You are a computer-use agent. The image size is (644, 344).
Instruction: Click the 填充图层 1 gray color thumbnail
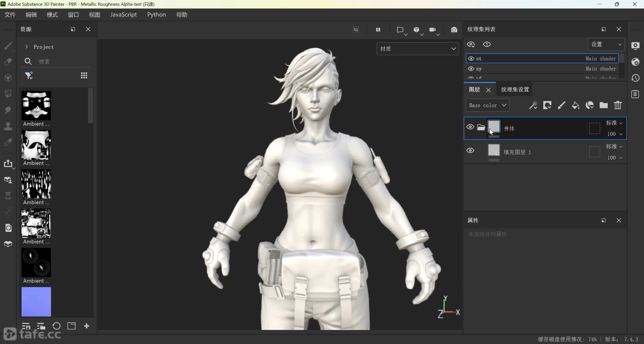click(494, 150)
